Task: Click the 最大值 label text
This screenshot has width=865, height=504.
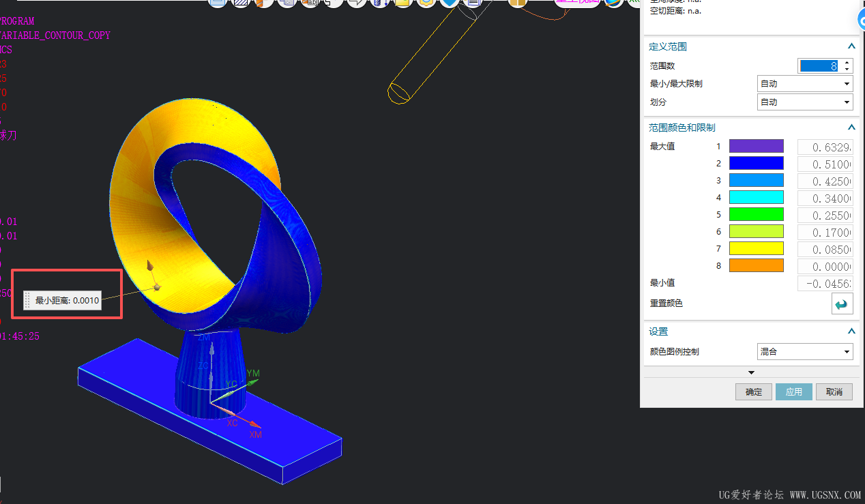Action: pos(662,147)
